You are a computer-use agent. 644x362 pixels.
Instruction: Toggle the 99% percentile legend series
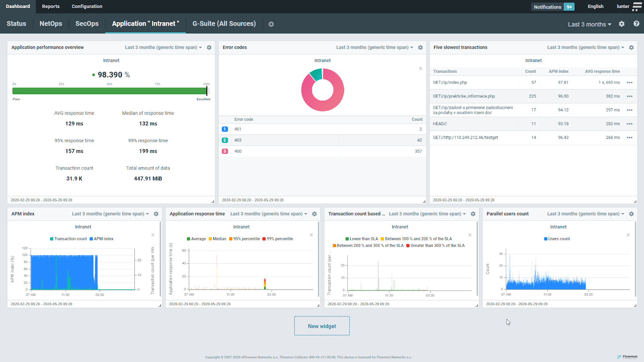coord(278,239)
